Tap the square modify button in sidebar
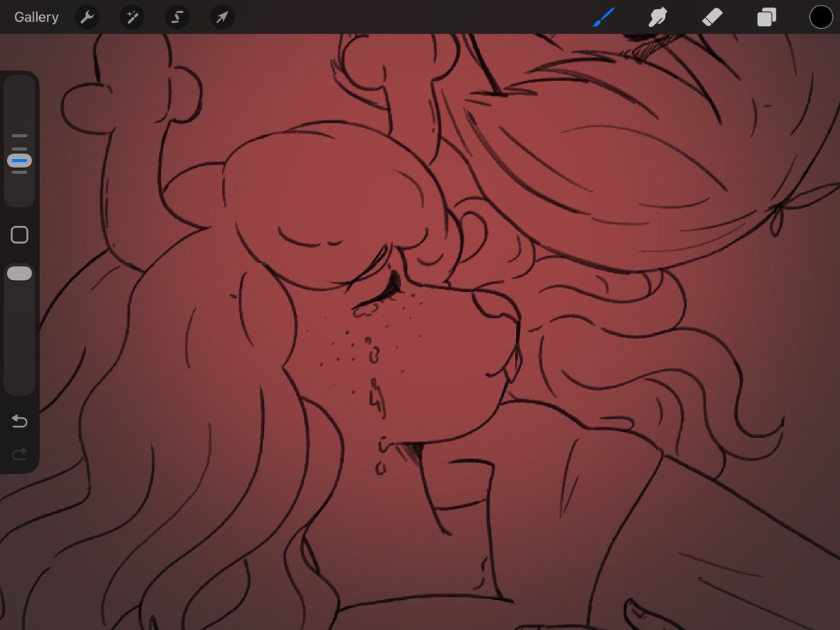The image size is (840, 630). [x=20, y=235]
